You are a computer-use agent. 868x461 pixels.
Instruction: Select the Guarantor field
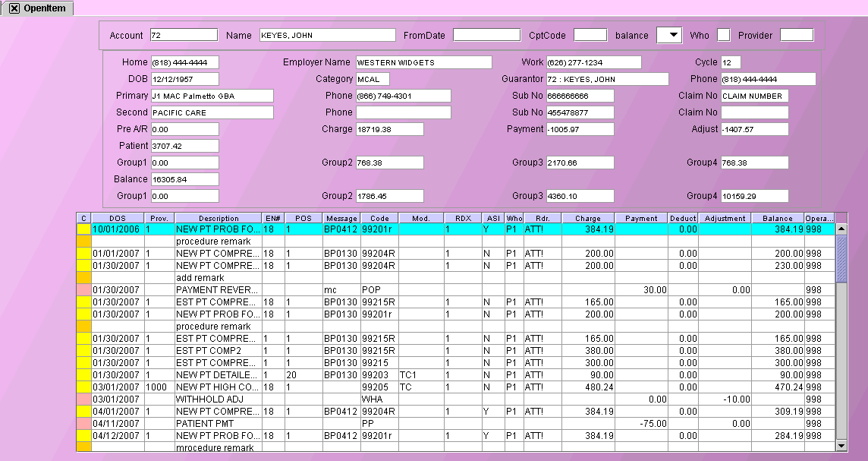(607, 79)
